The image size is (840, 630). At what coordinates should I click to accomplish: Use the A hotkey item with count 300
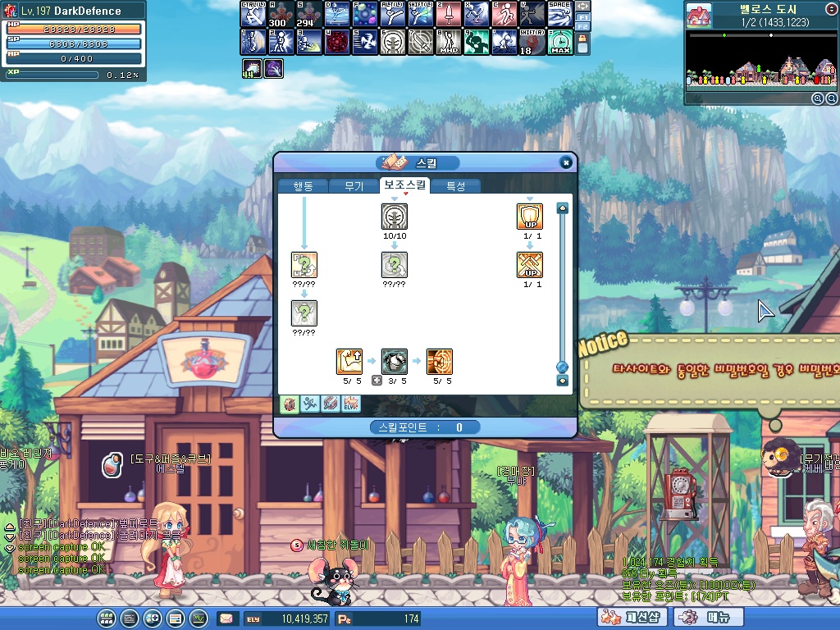tap(281, 14)
